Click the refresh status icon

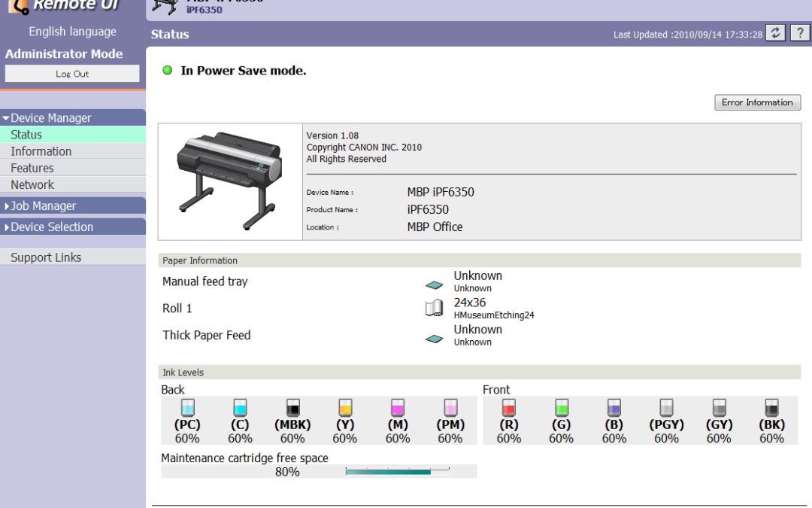coord(776,34)
